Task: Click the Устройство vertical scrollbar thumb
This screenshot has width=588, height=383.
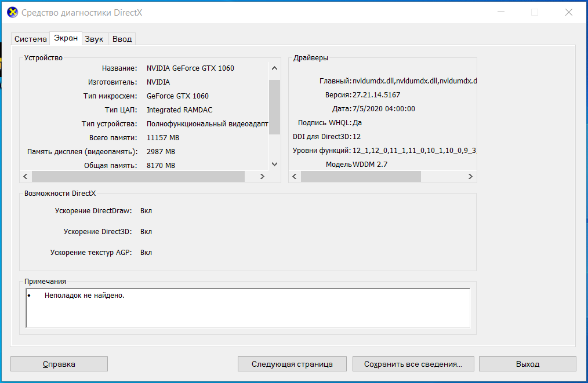Action: (x=274, y=107)
